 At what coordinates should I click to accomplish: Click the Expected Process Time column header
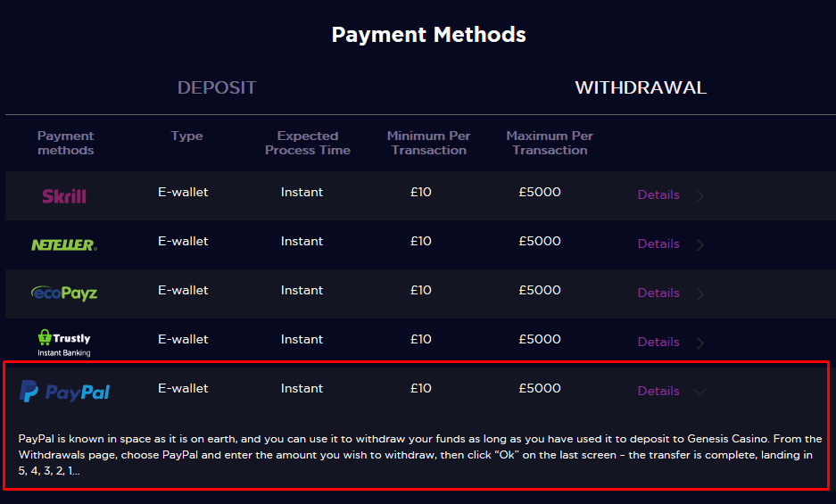(x=308, y=143)
